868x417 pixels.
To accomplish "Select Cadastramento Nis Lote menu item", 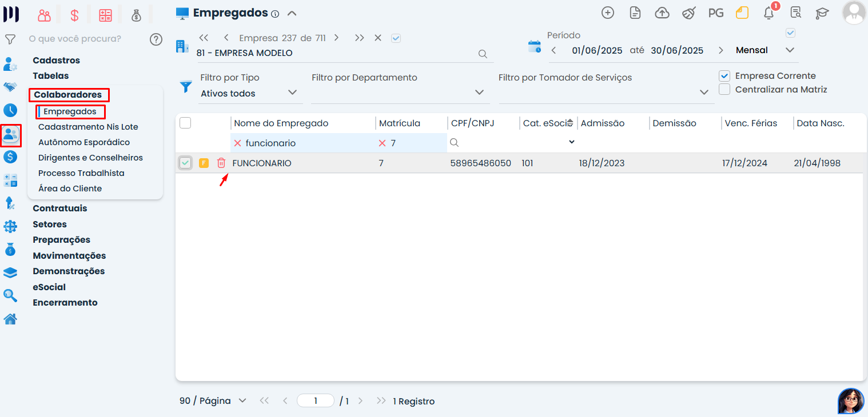I will pos(88,127).
